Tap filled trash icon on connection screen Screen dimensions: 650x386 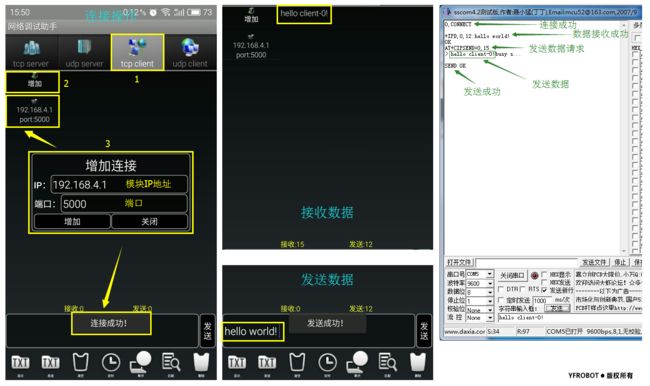coord(201,363)
